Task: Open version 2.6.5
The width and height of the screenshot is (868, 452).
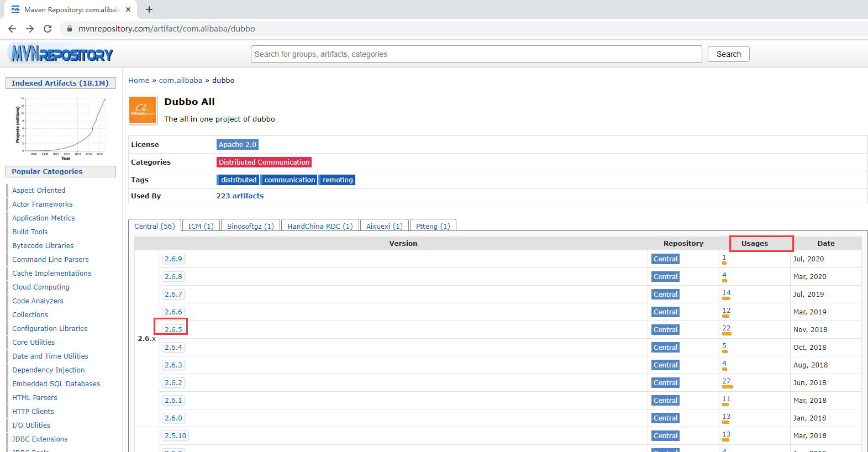Action: pos(173,329)
